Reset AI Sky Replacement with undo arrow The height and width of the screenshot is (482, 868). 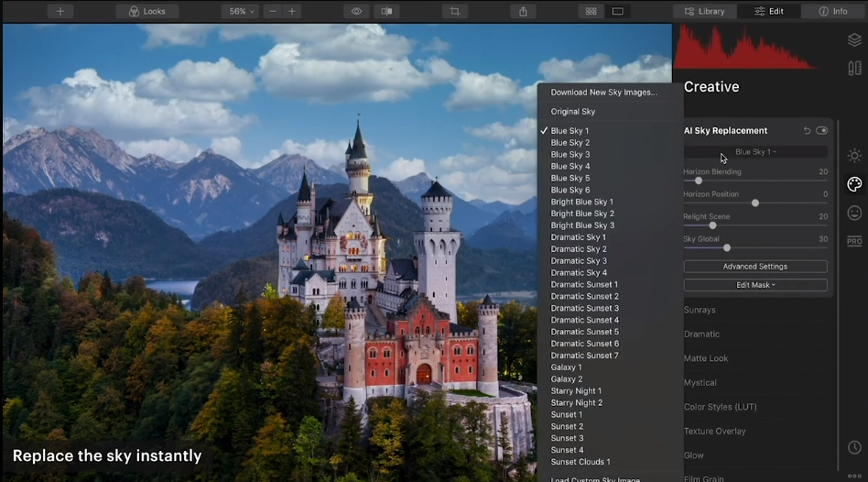(807, 131)
